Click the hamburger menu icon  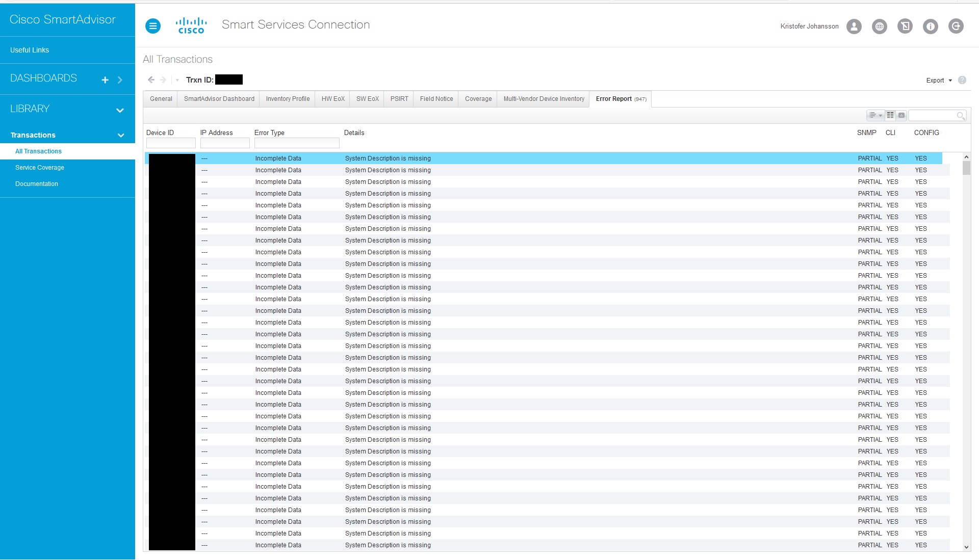coord(152,26)
